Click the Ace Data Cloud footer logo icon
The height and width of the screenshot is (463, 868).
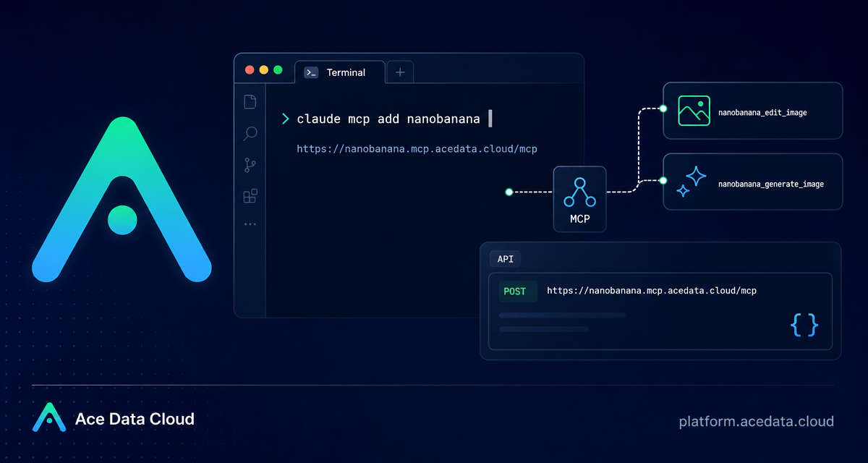(49, 417)
